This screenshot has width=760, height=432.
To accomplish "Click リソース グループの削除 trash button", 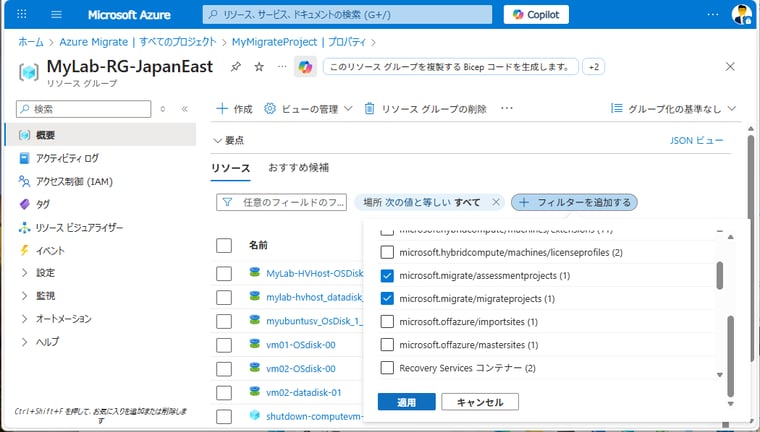I will pyautogui.click(x=425, y=109).
